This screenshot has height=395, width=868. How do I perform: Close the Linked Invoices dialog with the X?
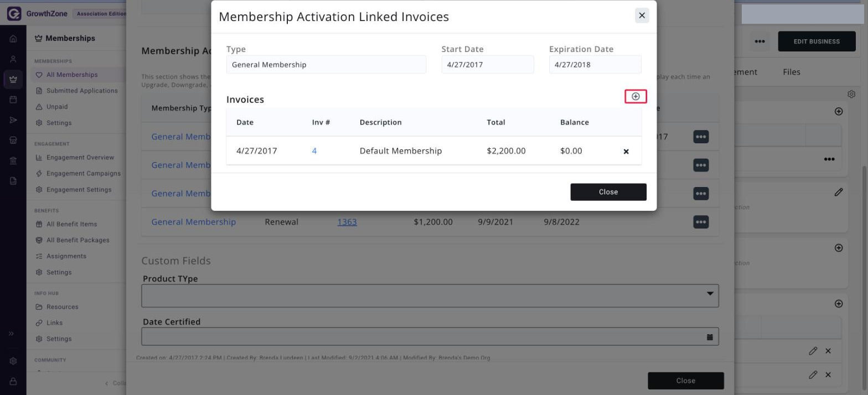pos(642,15)
